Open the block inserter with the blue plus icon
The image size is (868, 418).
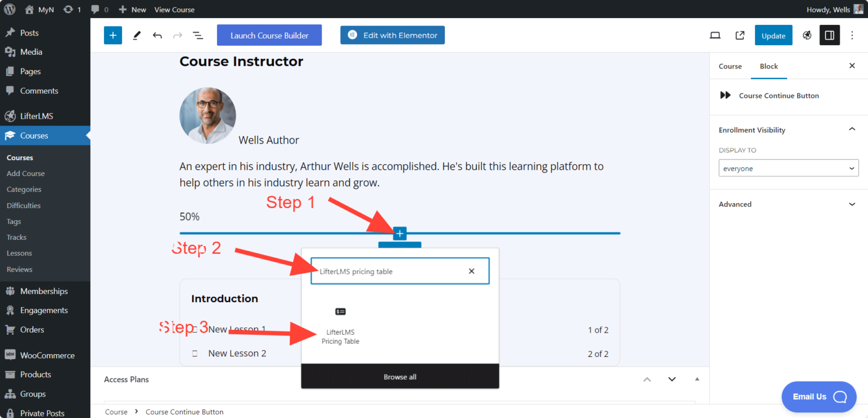pyautogui.click(x=112, y=35)
